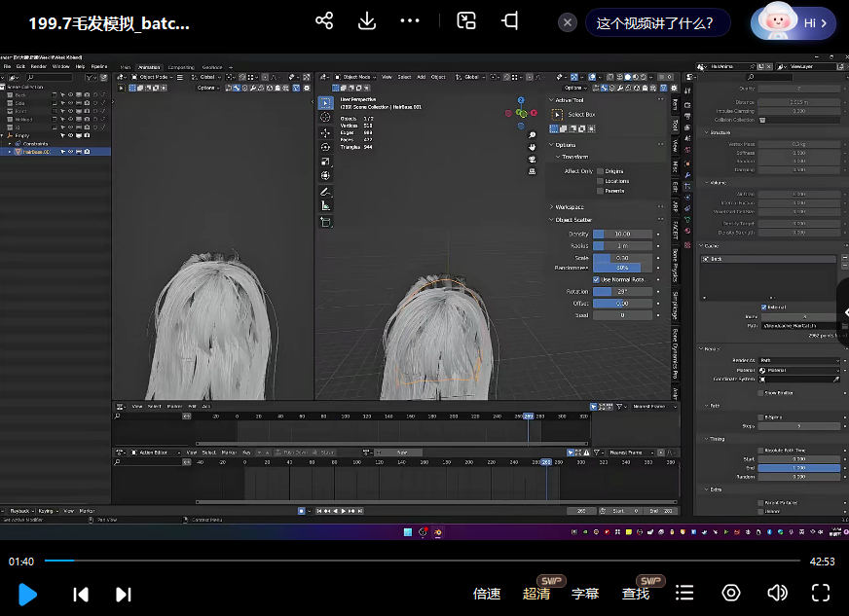Skip to the next video

click(124, 594)
